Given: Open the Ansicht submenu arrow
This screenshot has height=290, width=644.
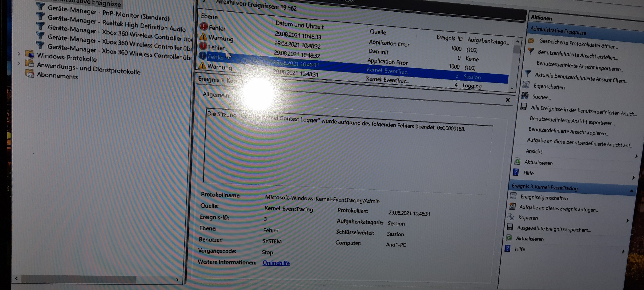Looking at the screenshot, I should (x=636, y=156).
